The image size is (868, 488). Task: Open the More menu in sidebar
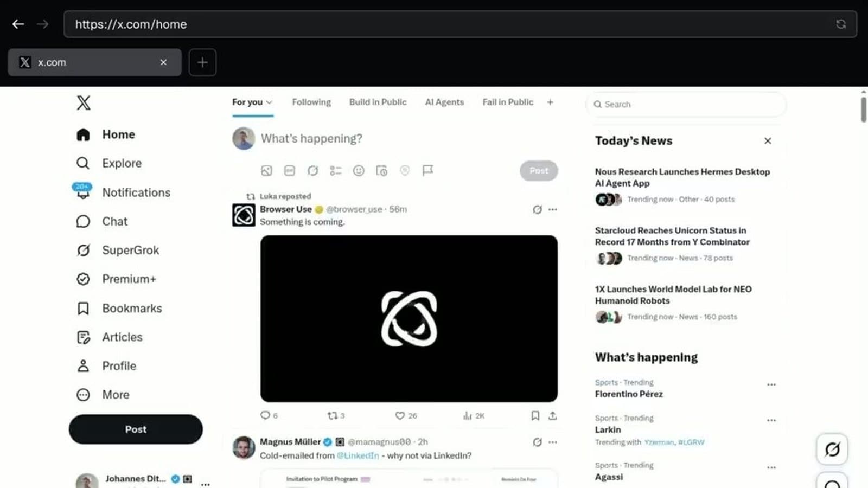[x=103, y=394]
